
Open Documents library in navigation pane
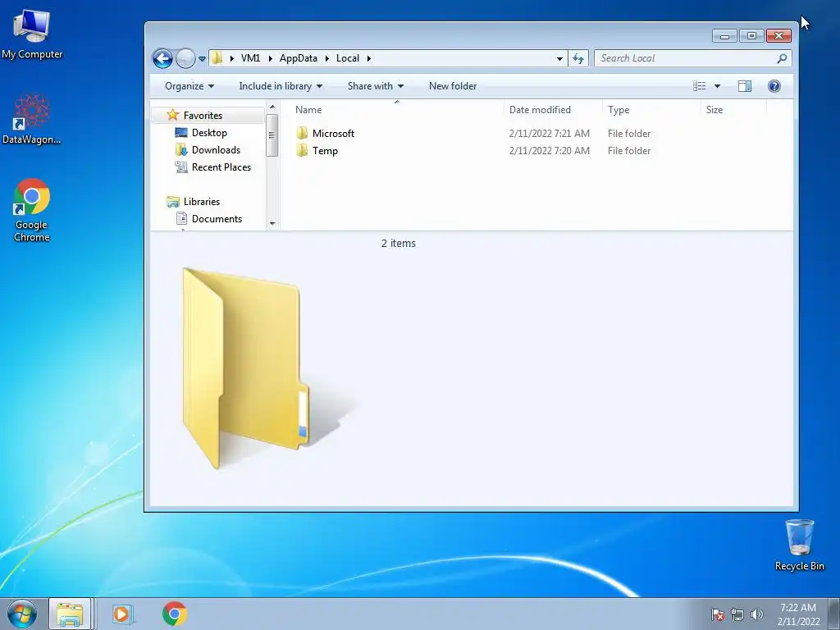[217, 218]
